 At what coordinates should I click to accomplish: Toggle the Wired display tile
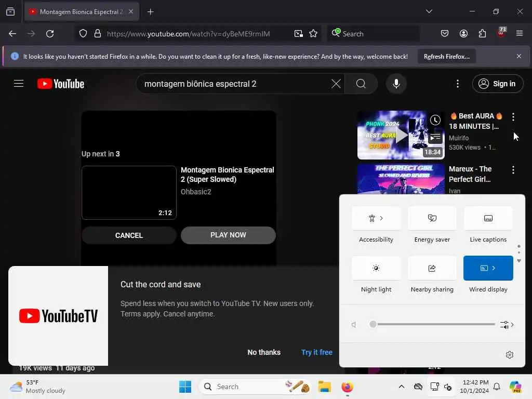[484, 268]
